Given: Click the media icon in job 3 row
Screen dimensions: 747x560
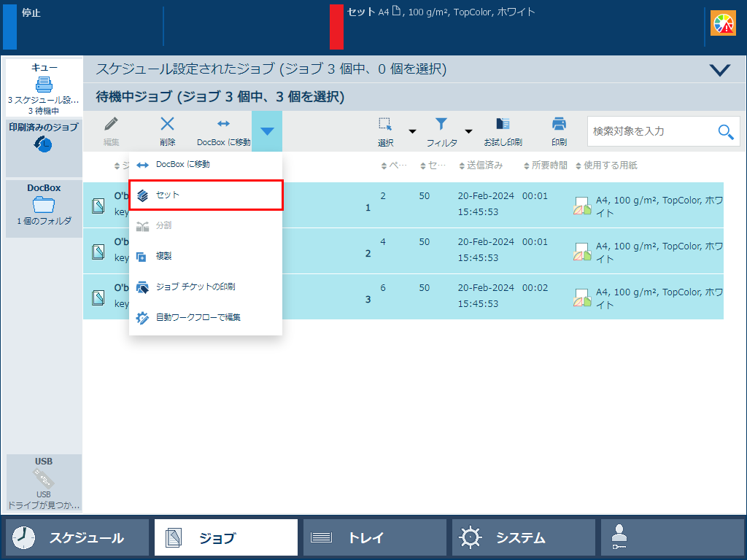Looking at the screenshot, I should pyautogui.click(x=582, y=297).
